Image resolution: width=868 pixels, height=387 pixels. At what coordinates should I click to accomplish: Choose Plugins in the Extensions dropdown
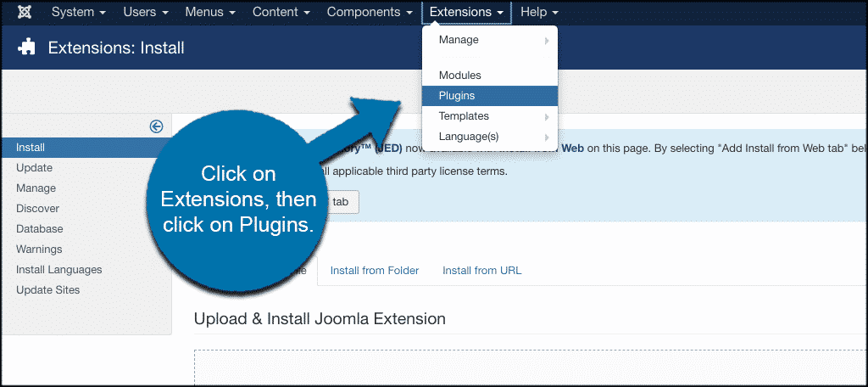point(490,95)
